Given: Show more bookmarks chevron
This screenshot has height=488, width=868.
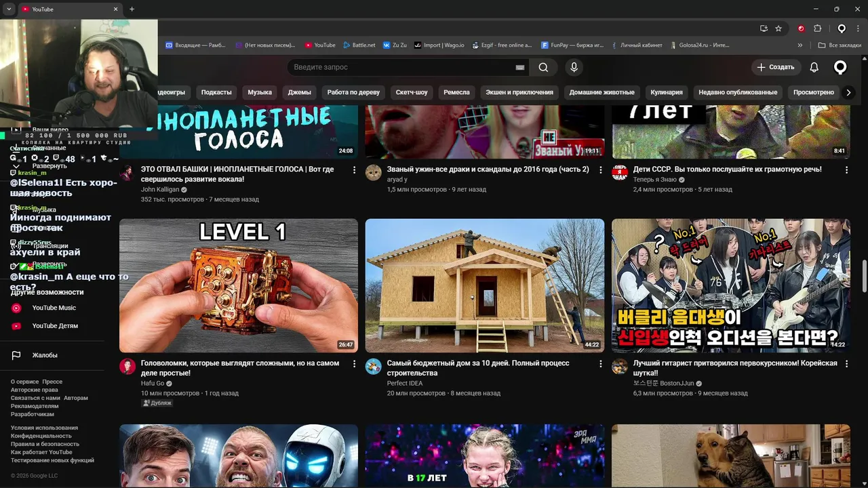Looking at the screenshot, I should click(x=800, y=45).
